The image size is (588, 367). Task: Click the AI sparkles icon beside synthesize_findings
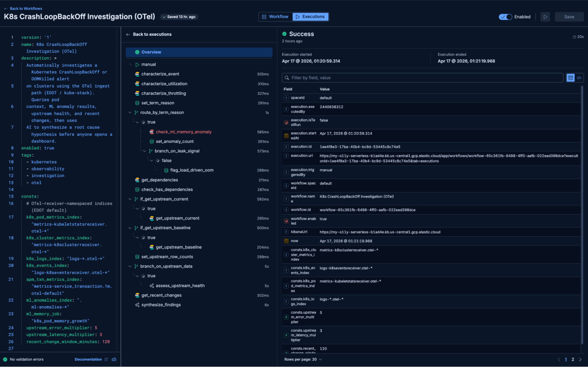tap(137, 305)
